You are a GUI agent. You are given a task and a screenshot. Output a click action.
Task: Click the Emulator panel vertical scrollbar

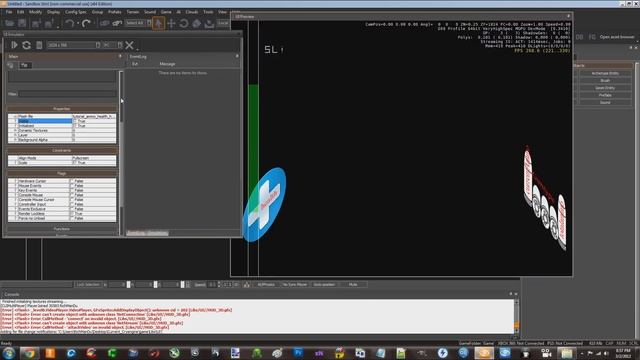(121, 152)
